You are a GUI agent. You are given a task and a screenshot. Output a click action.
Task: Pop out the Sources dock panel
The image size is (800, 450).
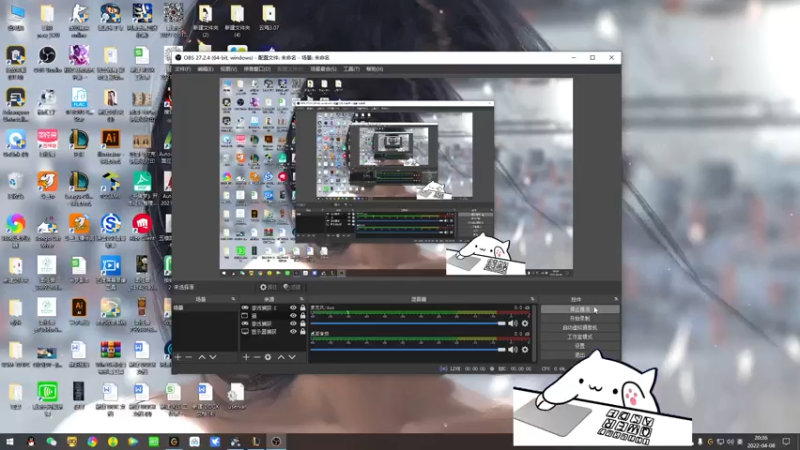click(x=302, y=299)
